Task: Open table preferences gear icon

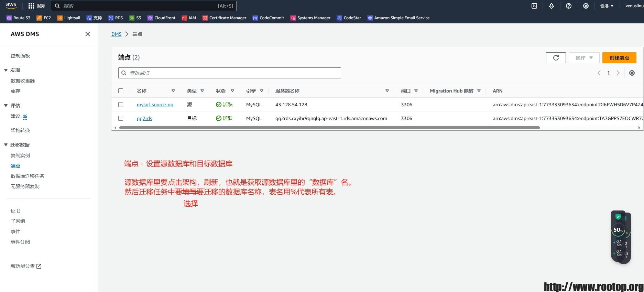Action: click(x=632, y=73)
